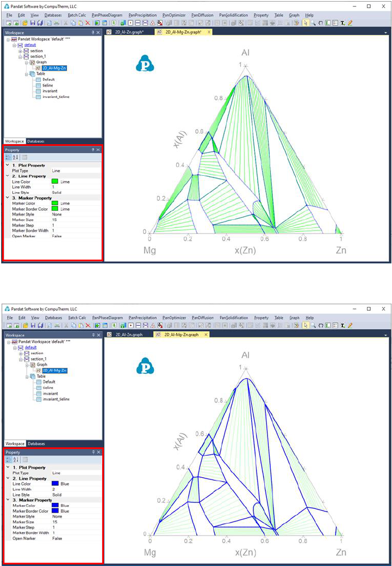Click categorized view icon in upper Property panel
Image resolution: width=392 pixels, height=566 pixels.
pos(9,157)
